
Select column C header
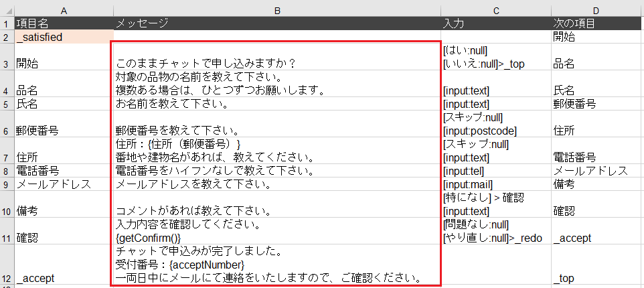496,11
